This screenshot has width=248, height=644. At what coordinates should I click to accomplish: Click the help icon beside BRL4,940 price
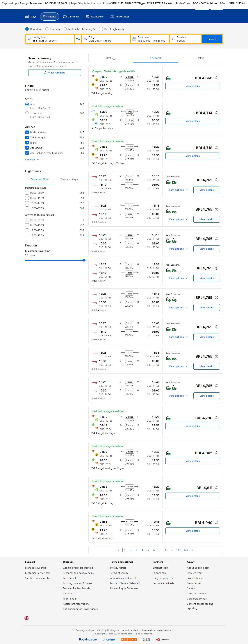(217, 523)
